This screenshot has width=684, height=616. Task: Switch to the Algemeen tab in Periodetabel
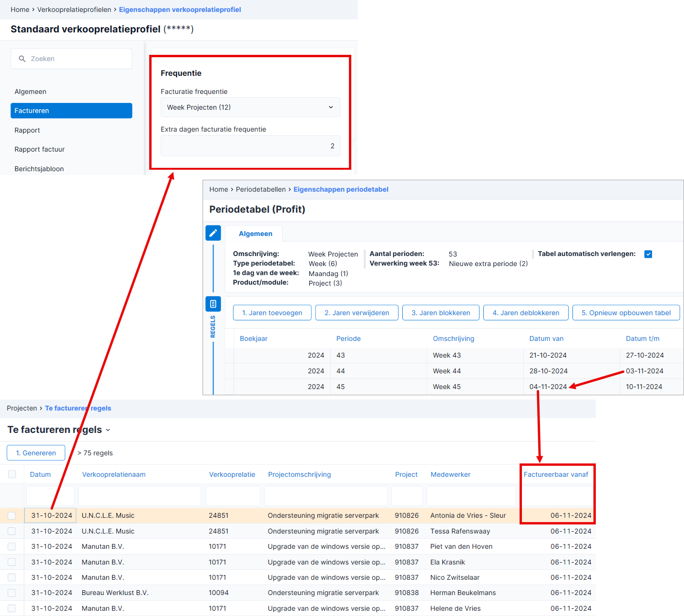255,234
